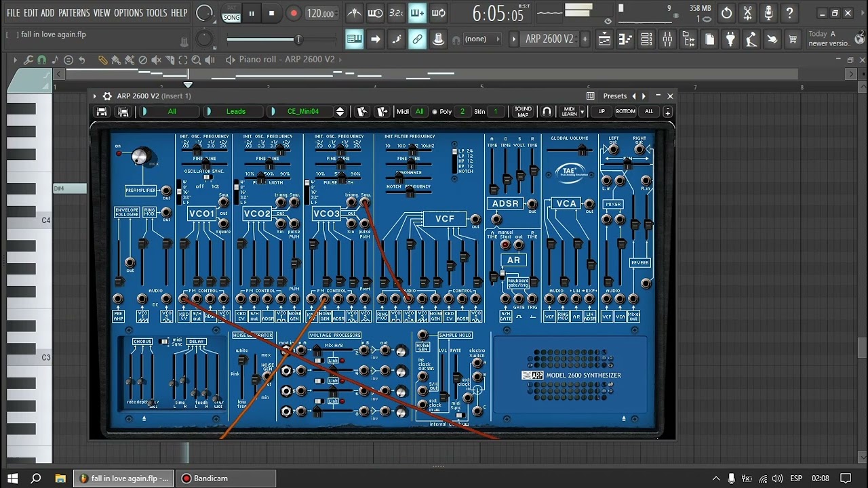Open the MIDI LEARN dropdown arrow
Image resolution: width=868 pixels, height=488 pixels.
[583, 112]
